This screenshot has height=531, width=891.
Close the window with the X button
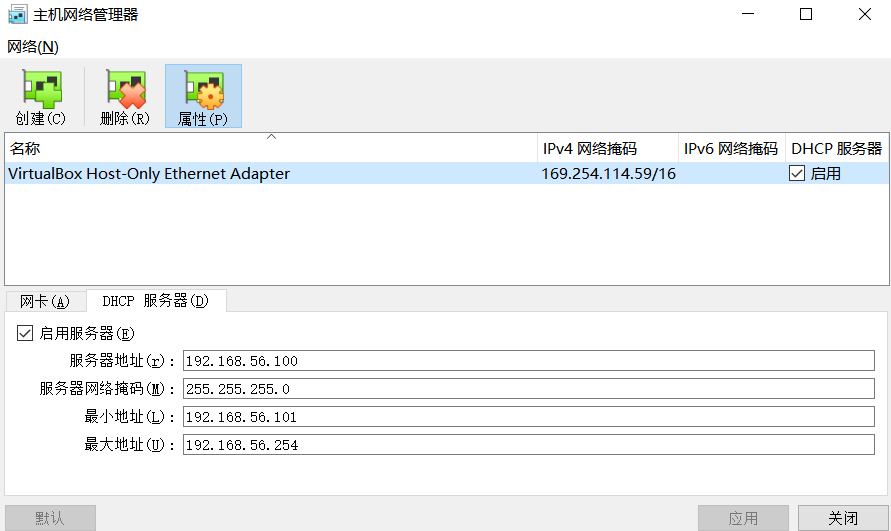pyautogui.click(x=865, y=14)
